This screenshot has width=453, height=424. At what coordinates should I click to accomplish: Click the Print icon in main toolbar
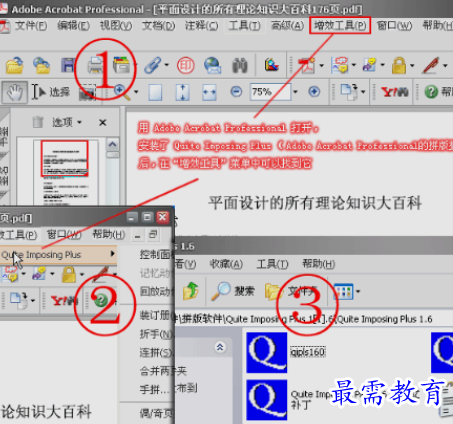point(95,65)
